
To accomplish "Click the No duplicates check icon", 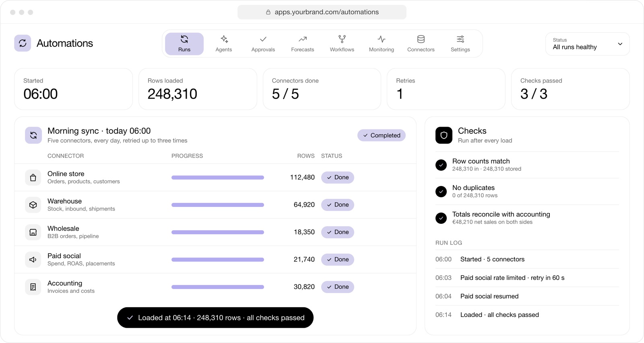I will (441, 192).
